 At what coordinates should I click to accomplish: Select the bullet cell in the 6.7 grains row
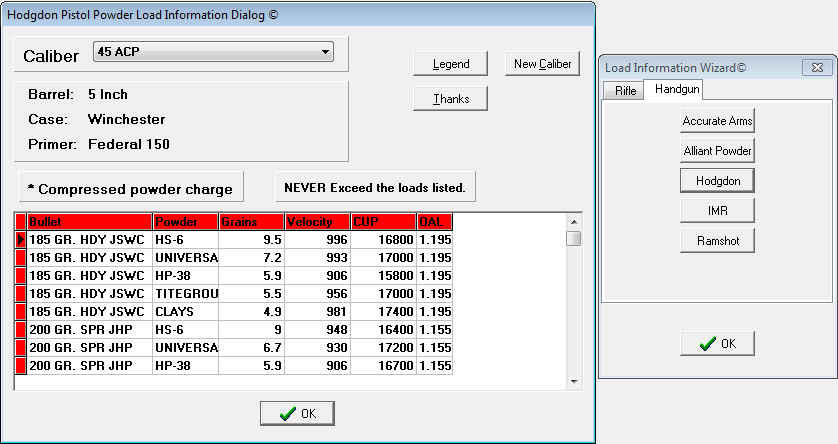point(90,347)
